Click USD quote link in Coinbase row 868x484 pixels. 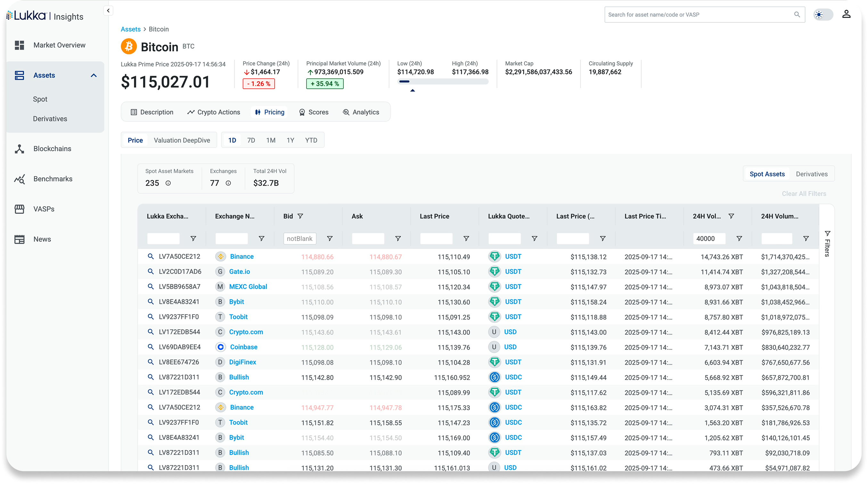pos(510,347)
